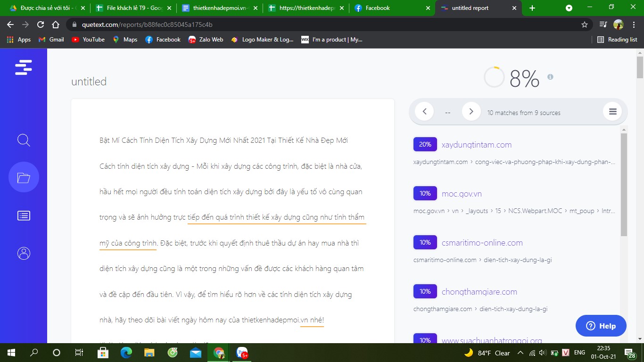The width and height of the screenshot is (644, 362).
Task: Click the sources list scrollbar
Action: tap(624, 184)
